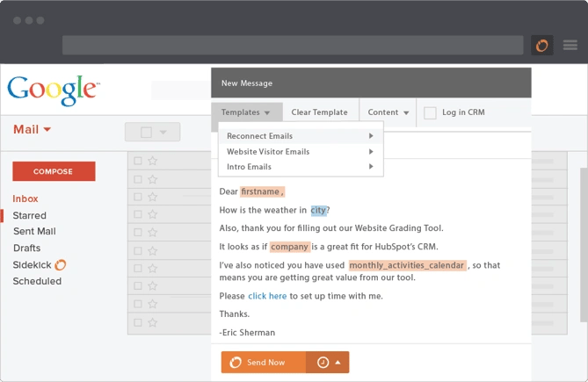Open the Mail dropdown menu
Screen dimensions: 588x382
[x=33, y=130]
